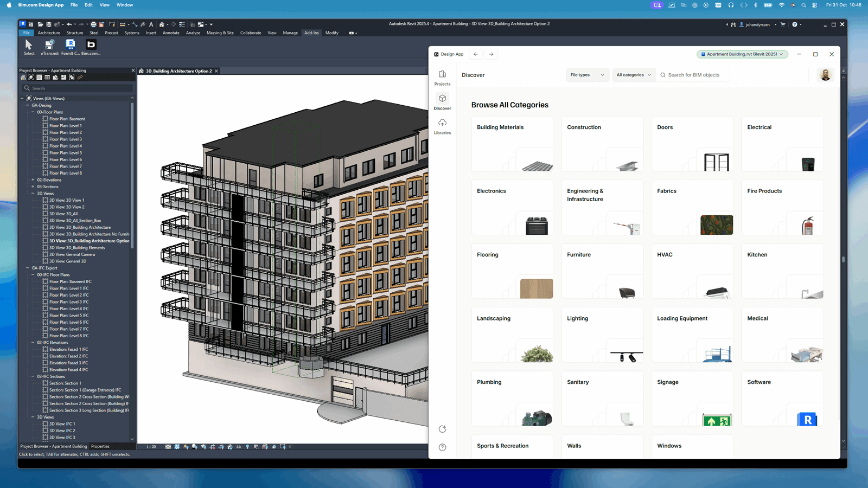
Task: Toggle Show Crop Region visibility
Action: pos(222,447)
